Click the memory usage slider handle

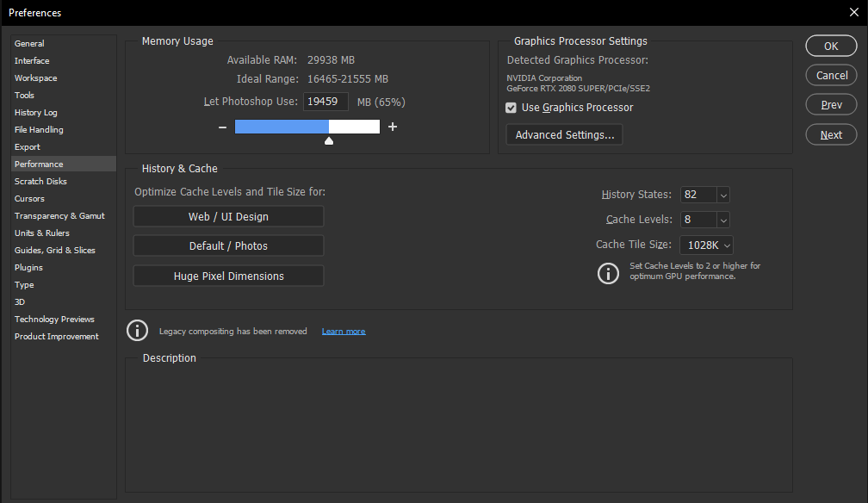[328, 140]
